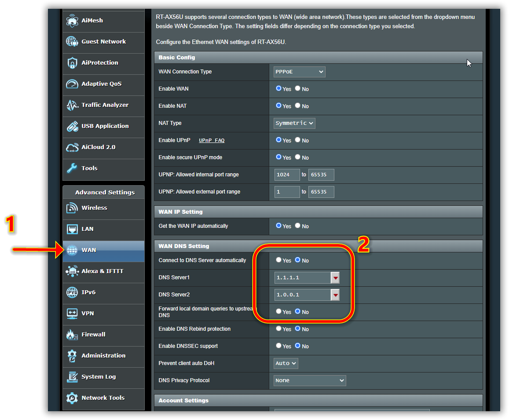Open the Administration gear icon
The height and width of the screenshot is (420, 509).
[72, 356]
